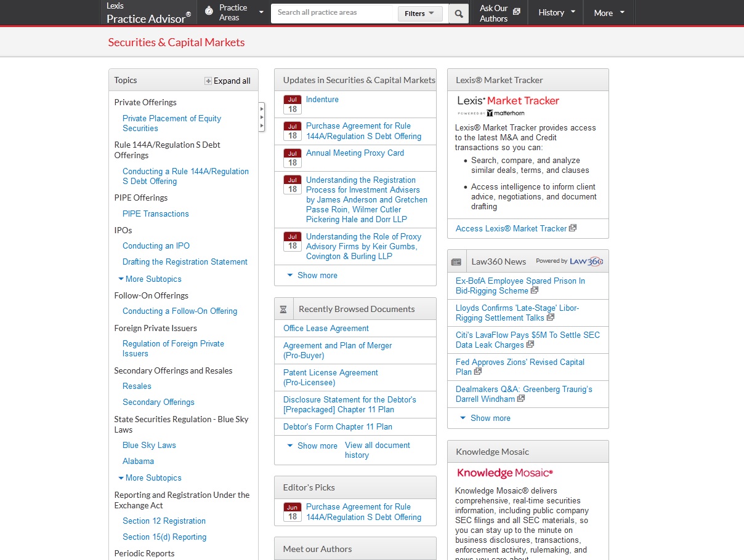Click the external link icon after Rigging Settlement Talks
The image size is (744, 560).
click(551, 317)
